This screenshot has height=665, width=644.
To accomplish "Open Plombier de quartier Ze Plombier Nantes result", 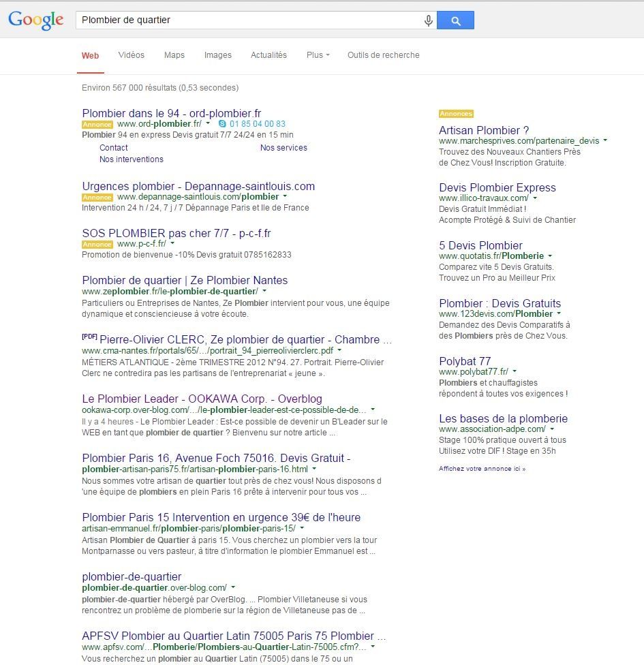I will pos(185,280).
